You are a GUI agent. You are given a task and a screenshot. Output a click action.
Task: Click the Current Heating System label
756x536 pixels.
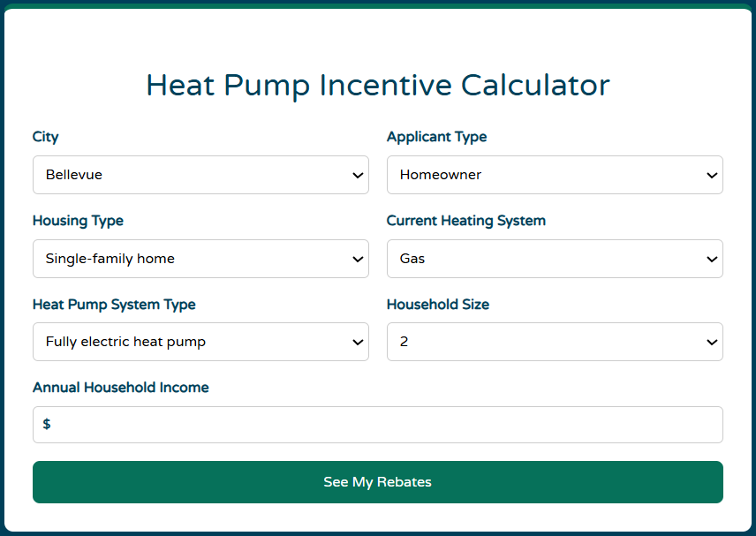coord(466,221)
